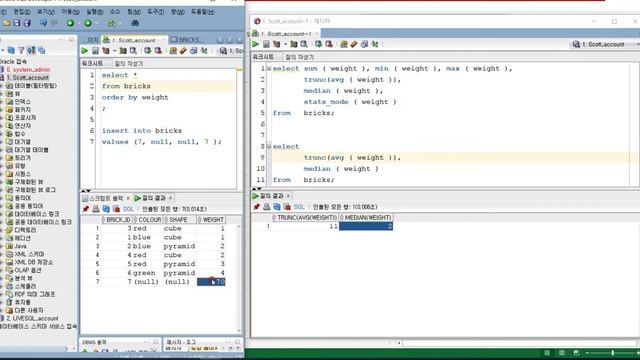Click BRICK_ID column header
Screen dimensions: 640x360
coord(117,220)
